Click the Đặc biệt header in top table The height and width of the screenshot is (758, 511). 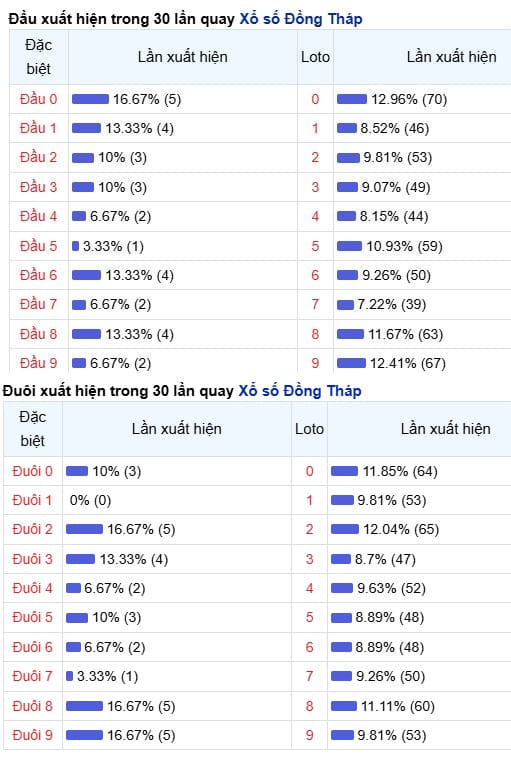click(39, 57)
